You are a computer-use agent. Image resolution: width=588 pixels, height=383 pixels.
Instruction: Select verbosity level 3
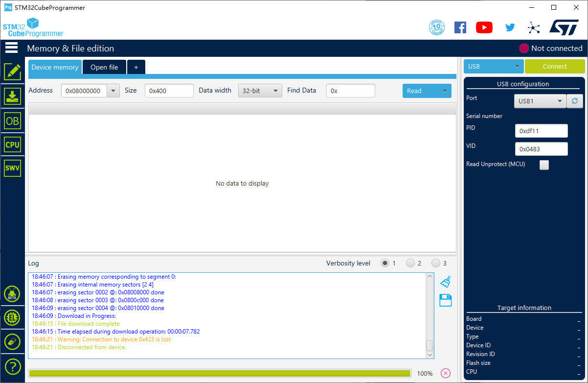[436, 263]
